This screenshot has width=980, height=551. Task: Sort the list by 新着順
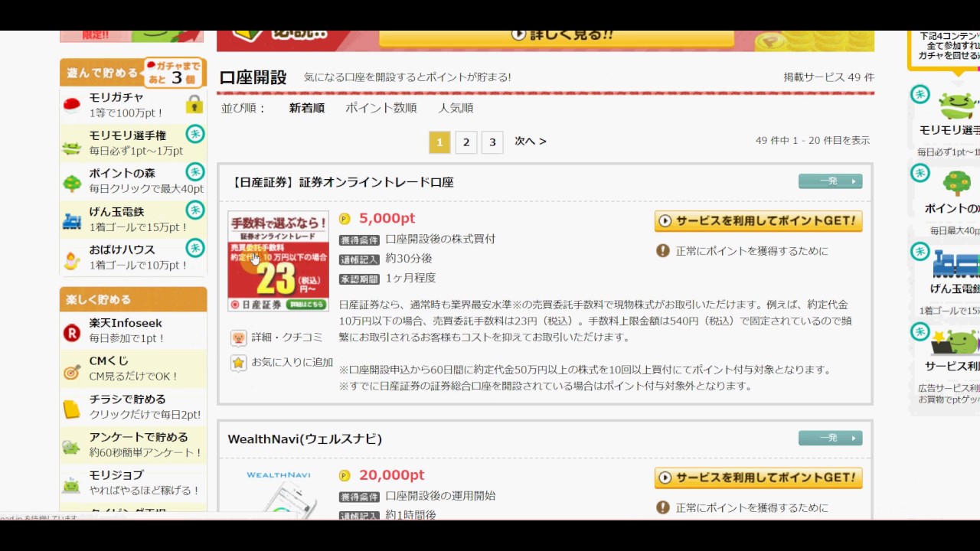tap(307, 108)
